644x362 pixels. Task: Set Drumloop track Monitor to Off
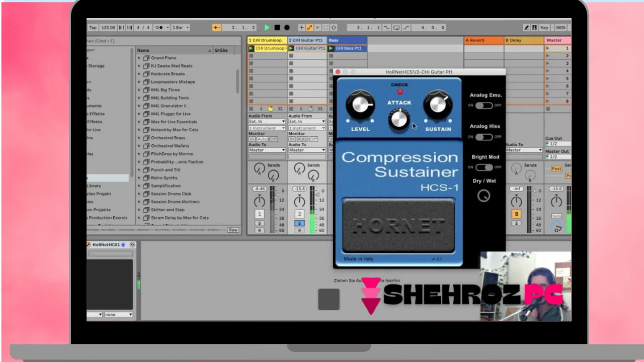point(273,139)
